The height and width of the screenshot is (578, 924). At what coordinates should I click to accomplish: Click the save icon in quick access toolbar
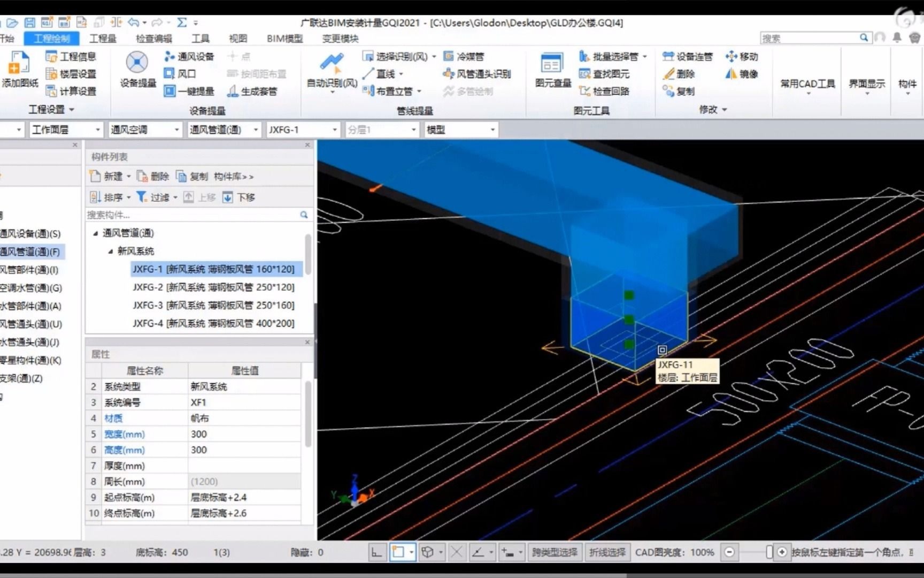[30, 22]
